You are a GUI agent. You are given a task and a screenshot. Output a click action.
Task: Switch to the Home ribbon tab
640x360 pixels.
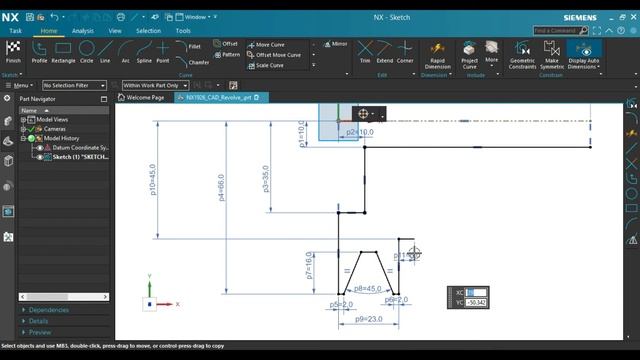[x=49, y=31]
